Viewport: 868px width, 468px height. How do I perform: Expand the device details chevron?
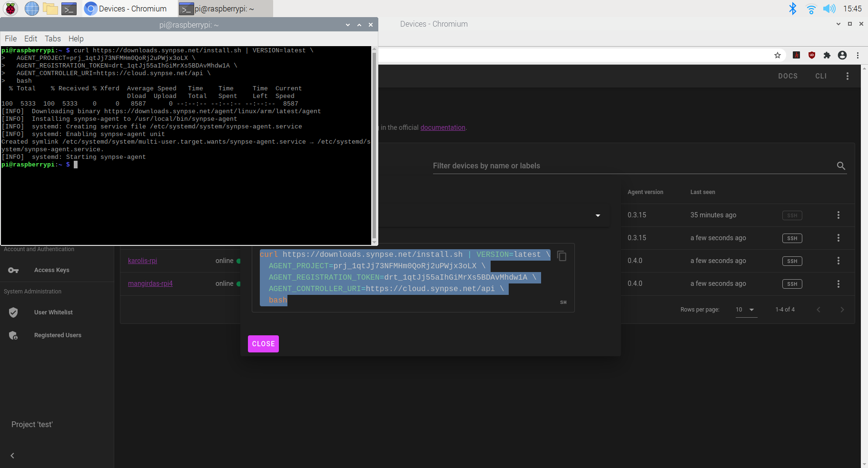click(x=598, y=215)
